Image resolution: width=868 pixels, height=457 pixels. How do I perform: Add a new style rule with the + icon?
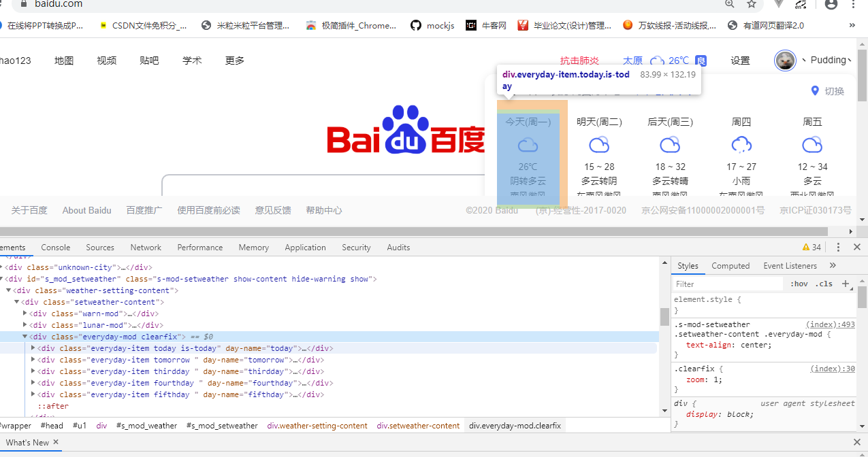(846, 284)
